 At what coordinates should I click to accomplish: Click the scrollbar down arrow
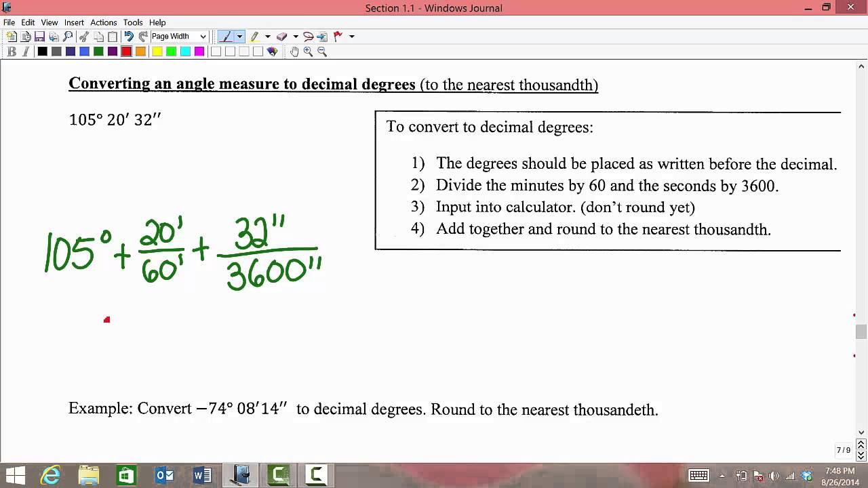coord(861,432)
